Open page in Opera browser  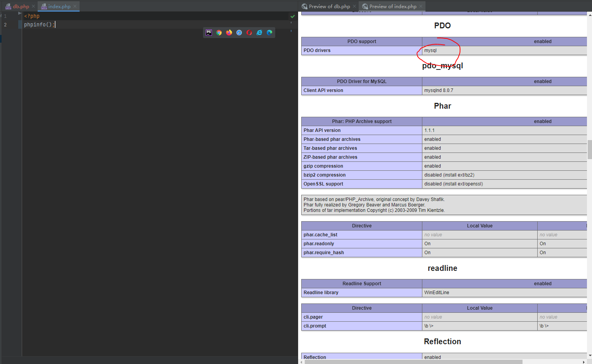pyautogui.click(x=249, y=33)
